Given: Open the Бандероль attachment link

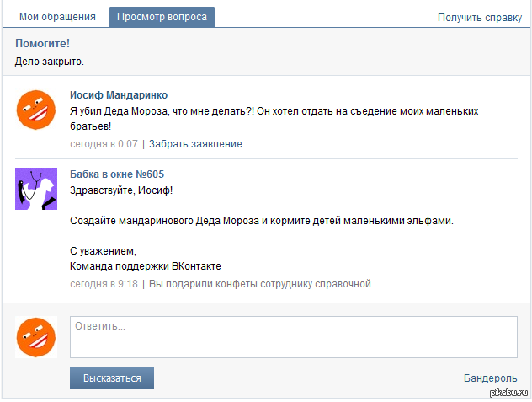Looking at the screenshot, I should pyautogui.click(x=490, y=378).
